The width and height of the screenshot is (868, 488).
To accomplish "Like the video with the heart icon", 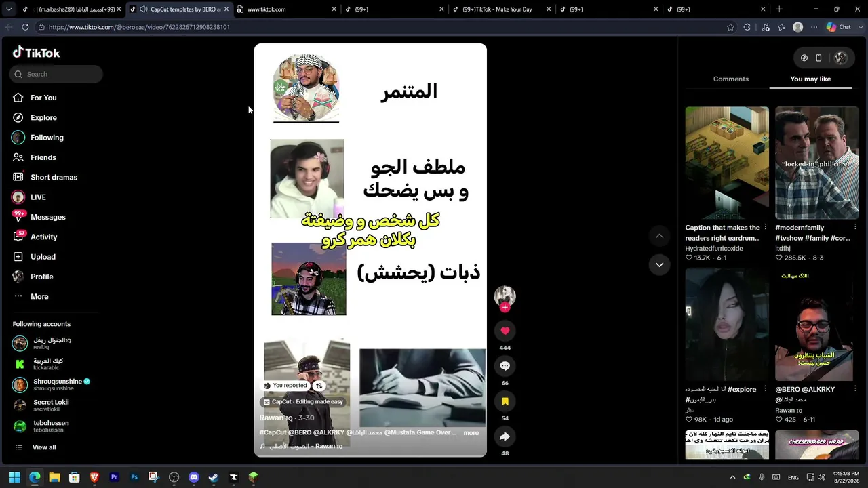I will (505, 331).
